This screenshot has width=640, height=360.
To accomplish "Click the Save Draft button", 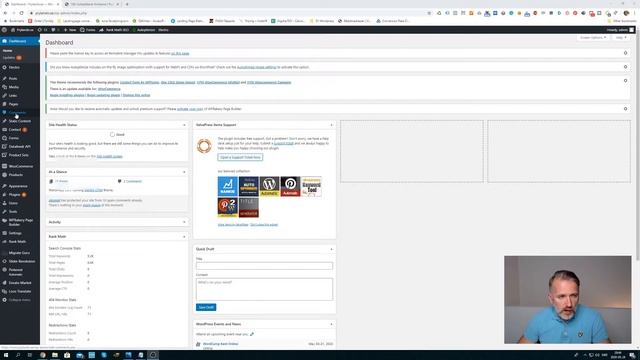I will pyautogui.click(x=206, y=307).
